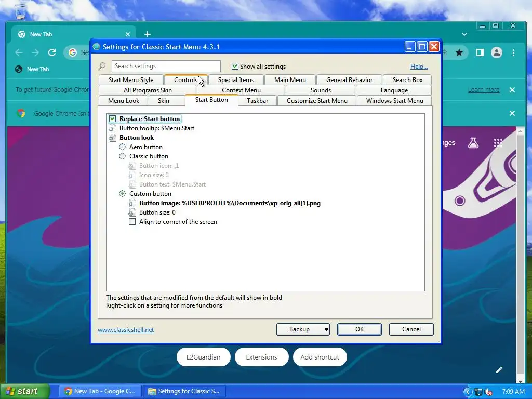Screen dimensions: 532x399
Task: Open the Search Box tab
Action: click(407, 80)
